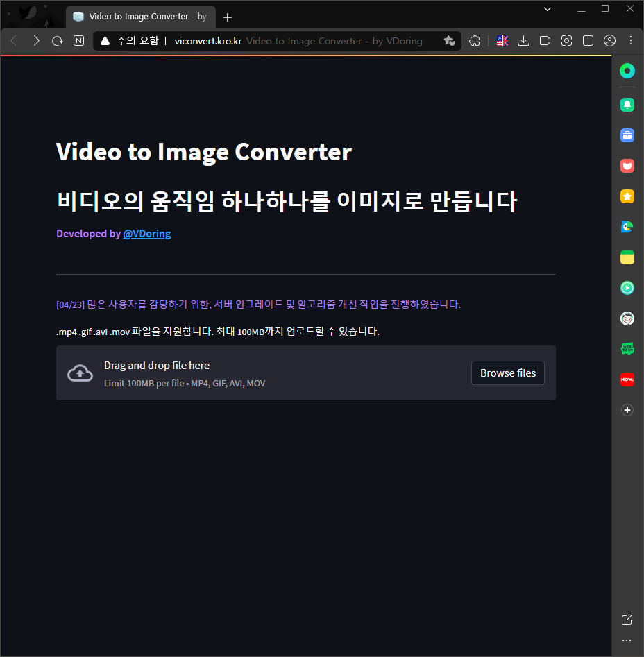Image resolution: width=644 pixels, height=657 pixels.
Task: Go forward using browser arrow
Action: [x=36, y=41]
